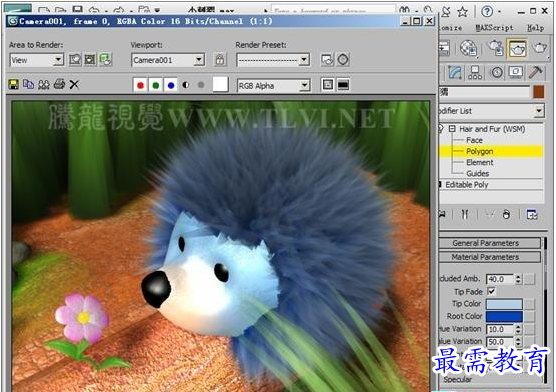Switch to the Utilities hammer tab
The image size is (556, 392).
coord(535,72)
